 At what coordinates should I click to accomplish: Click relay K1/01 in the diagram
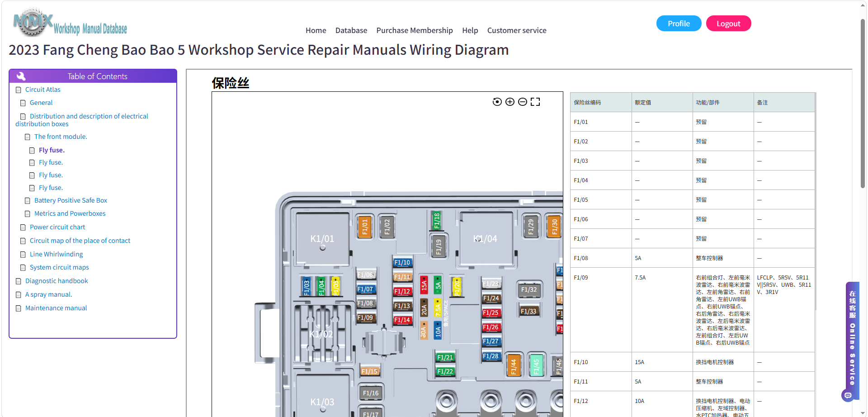[322, 239]
